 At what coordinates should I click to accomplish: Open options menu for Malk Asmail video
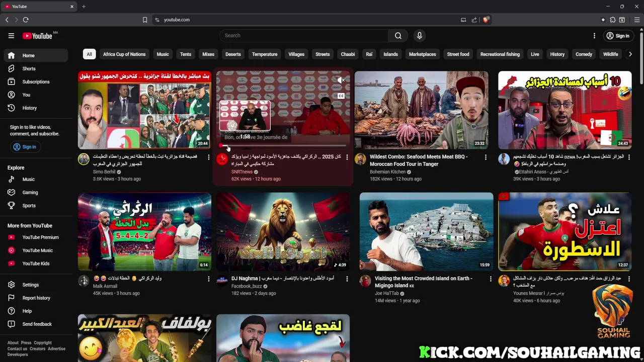(x=208, y=279)
